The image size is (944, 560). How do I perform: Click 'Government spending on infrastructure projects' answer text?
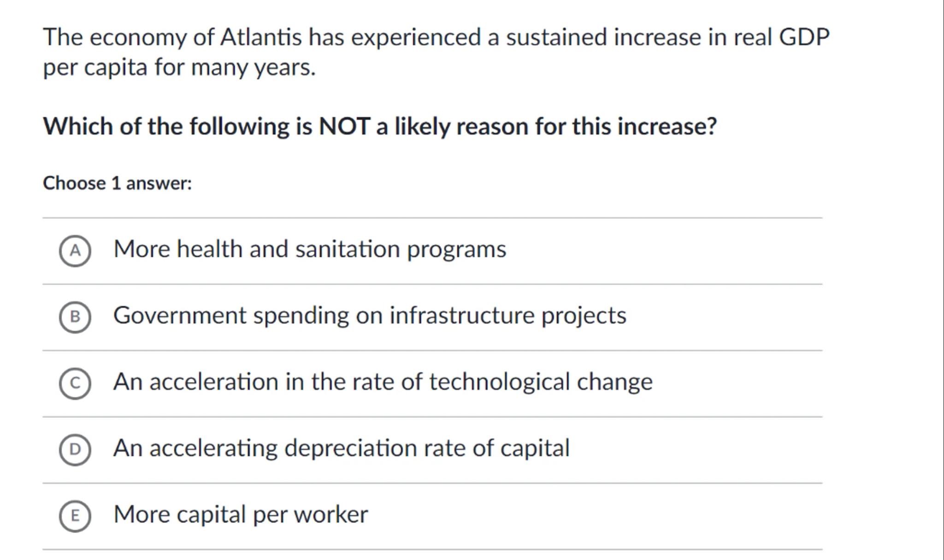point(370,316)
